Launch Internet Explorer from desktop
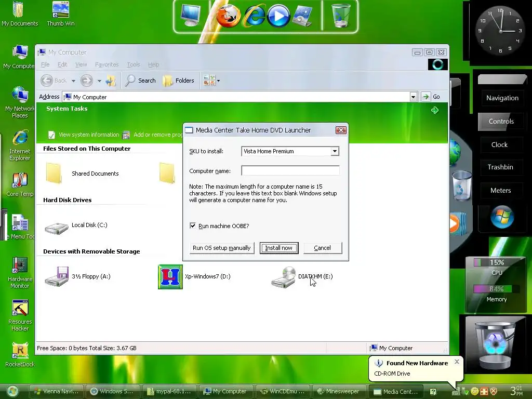532x399 pixels. (20, 145)
